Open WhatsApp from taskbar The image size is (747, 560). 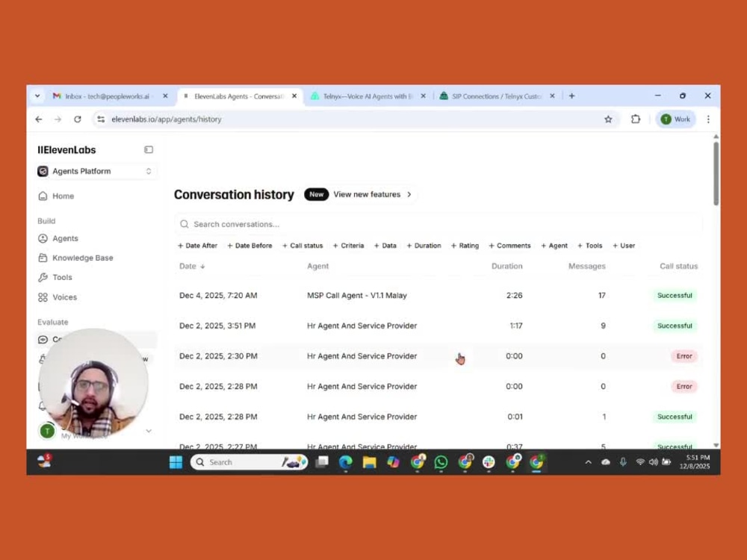tap(441, 462)
